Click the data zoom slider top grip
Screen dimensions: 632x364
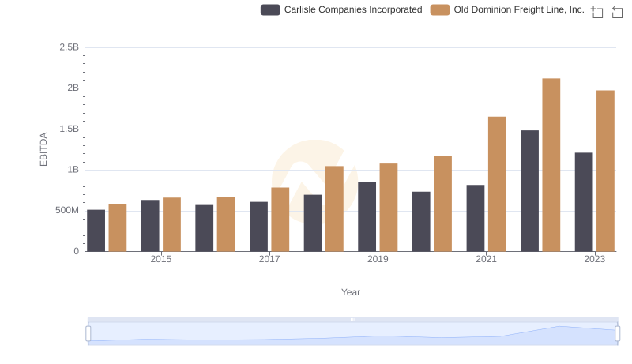353,319
